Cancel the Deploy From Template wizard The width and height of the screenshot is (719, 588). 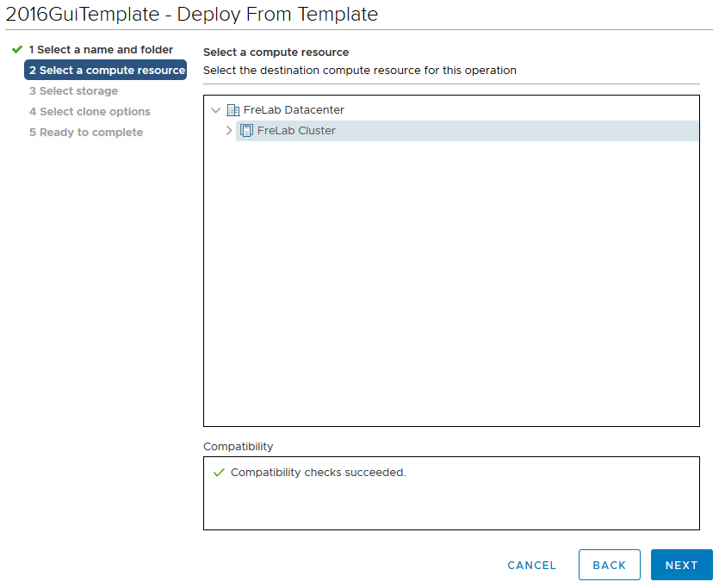(x=532, y=566)
